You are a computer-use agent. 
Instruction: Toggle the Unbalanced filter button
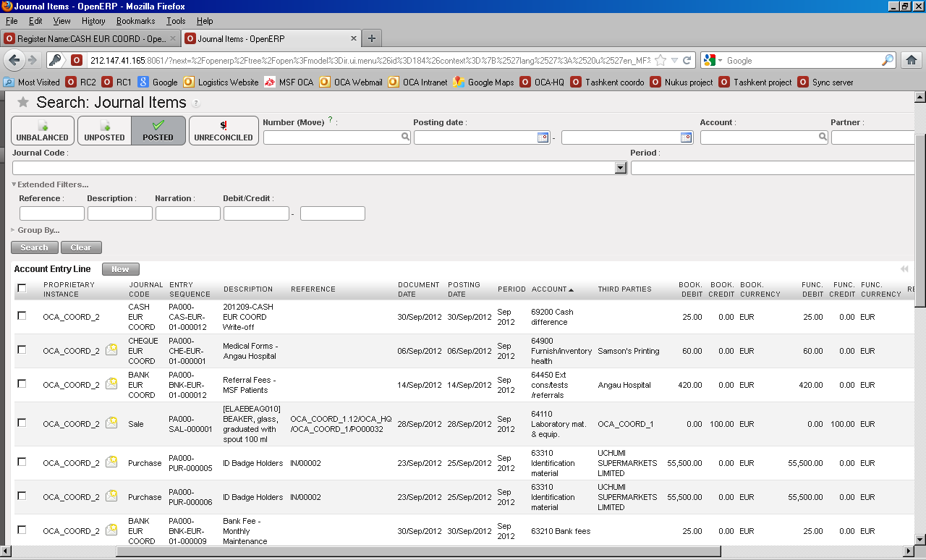coord(43,130)
